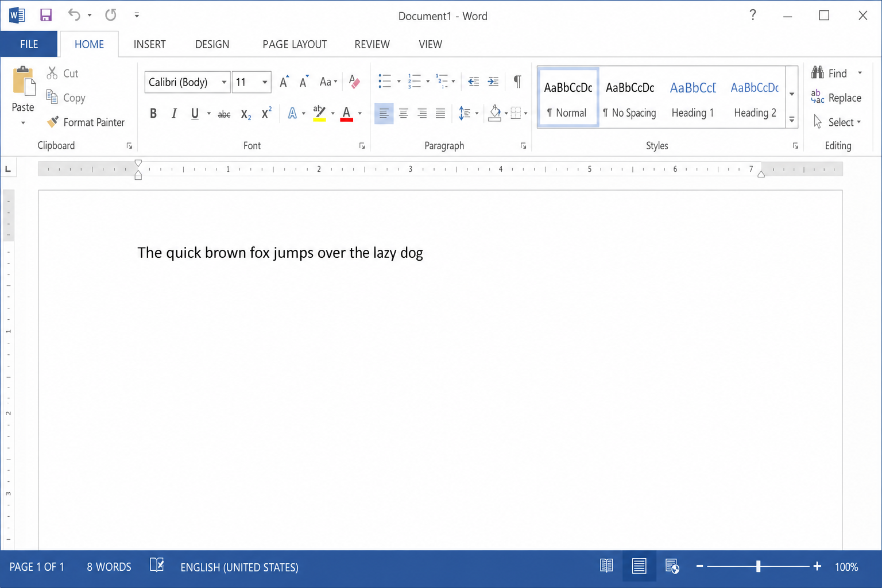The width and height of the screenshot is (882, 588).
Task: Open the Styles pane launcher
Action: [795, 146]
